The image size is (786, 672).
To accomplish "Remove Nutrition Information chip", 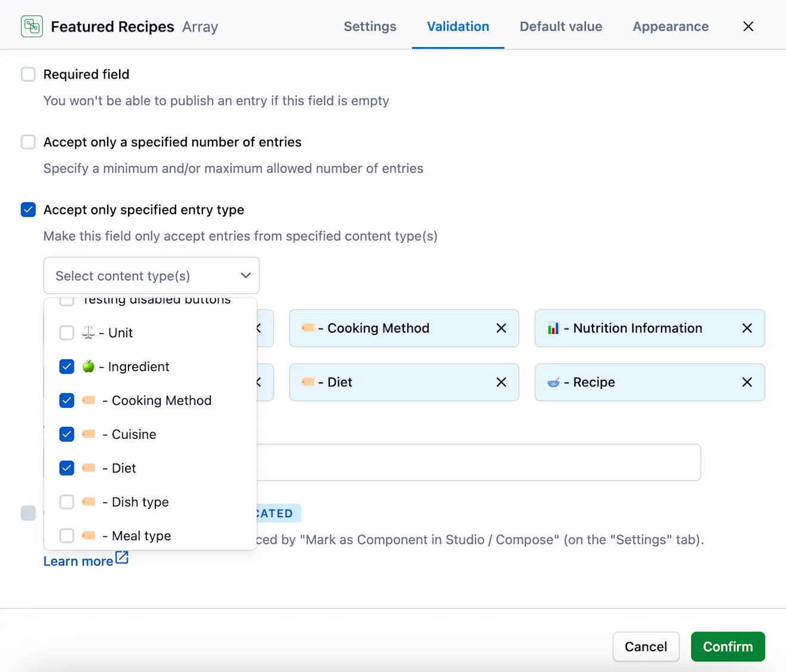I will coord(747,328).
